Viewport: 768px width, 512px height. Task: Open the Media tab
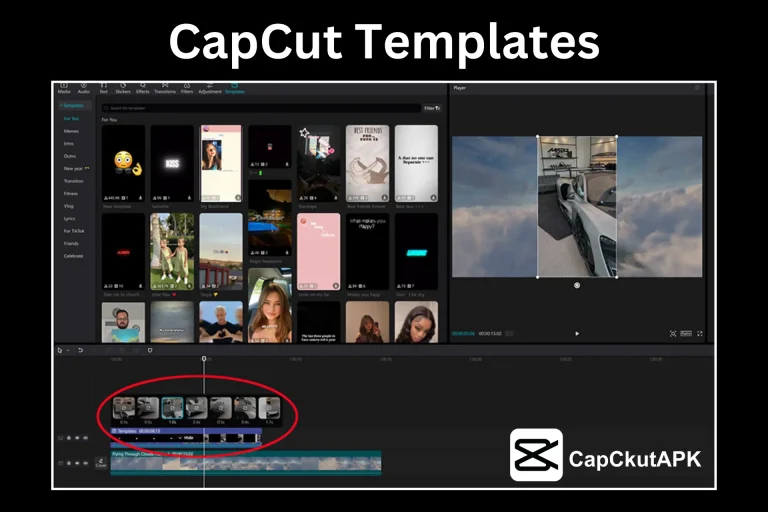[64, 88]
